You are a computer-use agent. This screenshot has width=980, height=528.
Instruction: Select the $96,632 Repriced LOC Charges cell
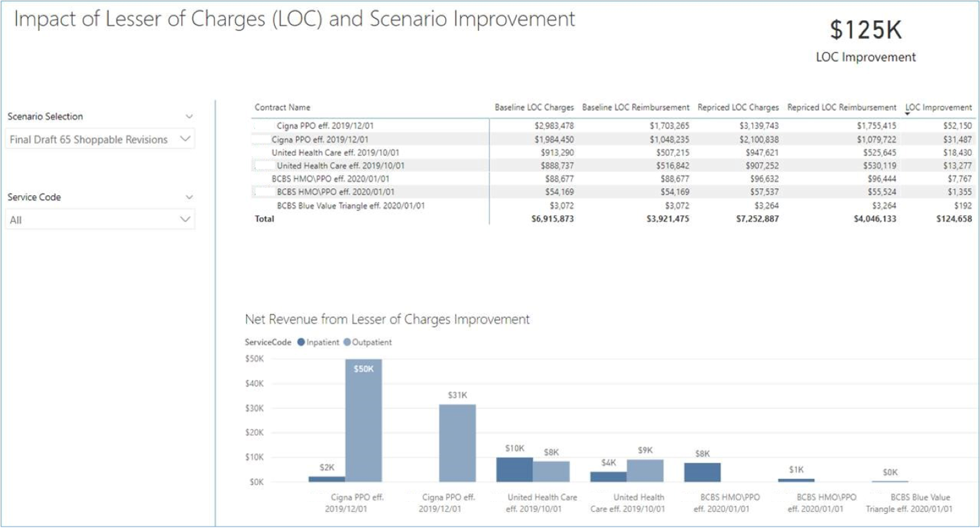pos(764,179)
